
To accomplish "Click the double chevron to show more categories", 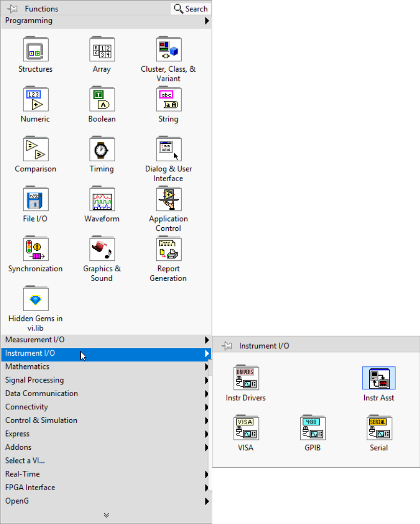I will coord(106,515).
